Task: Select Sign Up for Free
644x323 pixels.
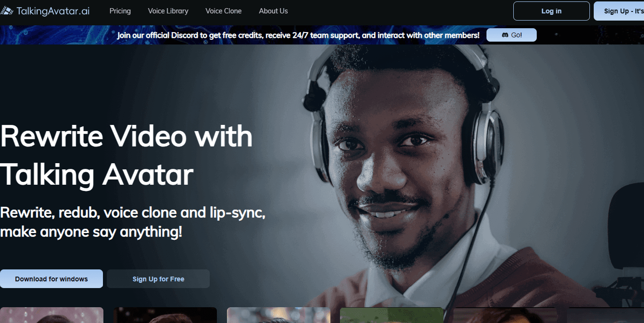Action: tap(158, 279)
